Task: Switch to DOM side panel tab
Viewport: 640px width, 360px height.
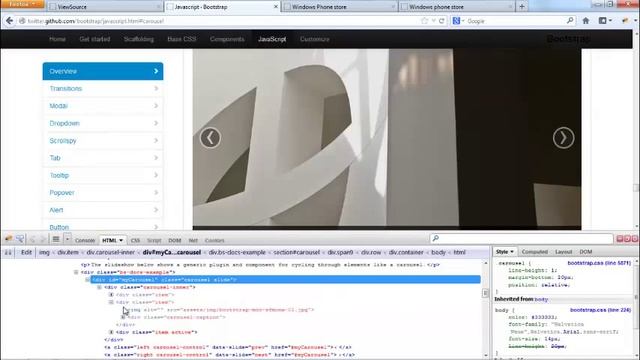Action: pyautogui.click(x=586, y=252)
